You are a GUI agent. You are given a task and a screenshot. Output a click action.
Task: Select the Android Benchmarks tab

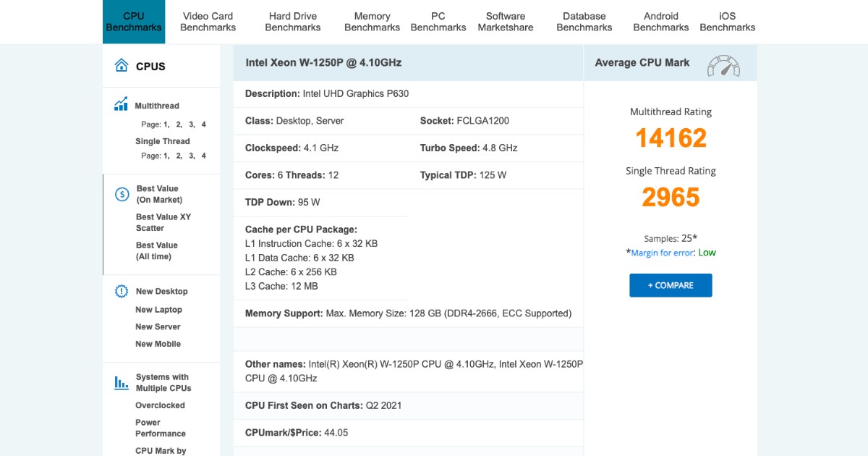(x=660, y=21)
